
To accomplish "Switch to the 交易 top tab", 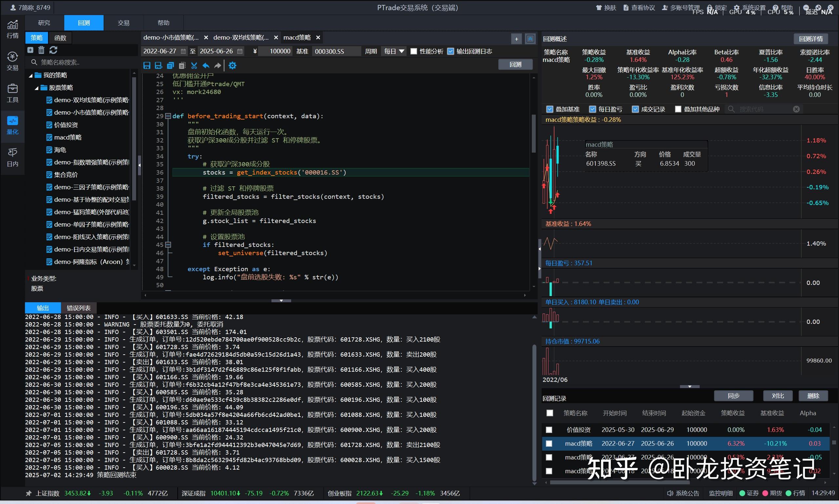I will [x=123, y=23].
